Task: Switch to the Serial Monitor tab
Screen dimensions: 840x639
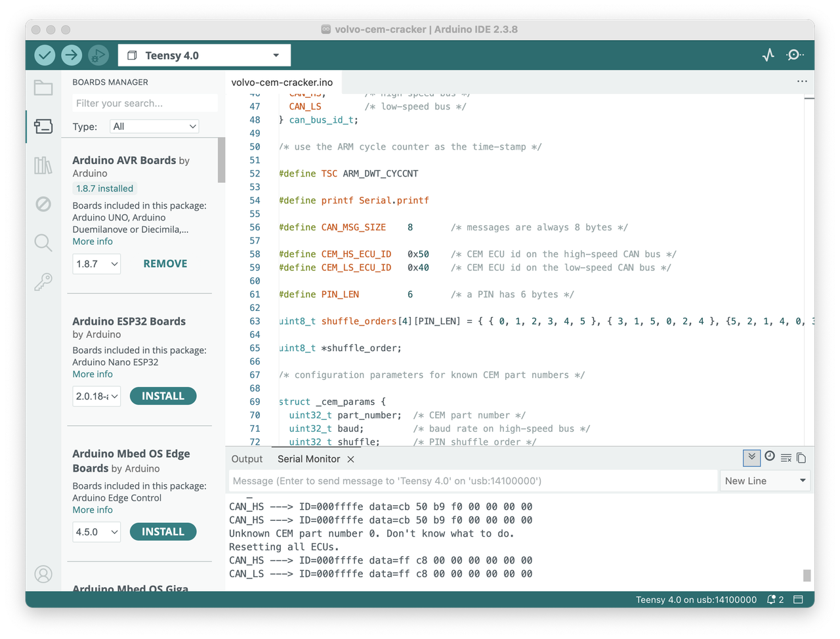Action: tap(308, 459)
